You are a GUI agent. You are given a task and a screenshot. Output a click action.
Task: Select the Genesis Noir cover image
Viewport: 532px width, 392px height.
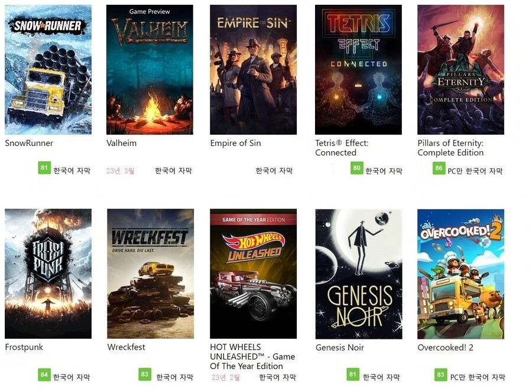tap(359, 274)
